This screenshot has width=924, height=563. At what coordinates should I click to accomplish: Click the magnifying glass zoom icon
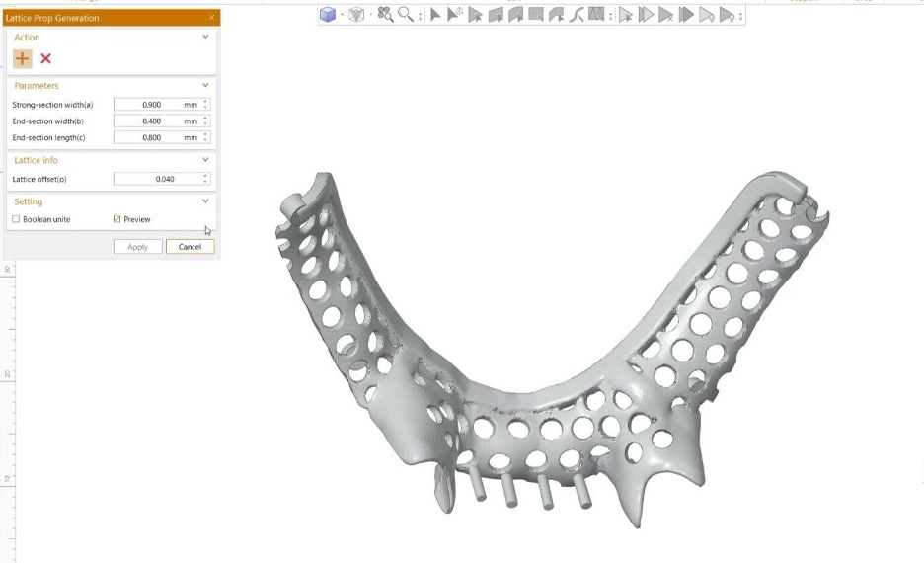405,15
